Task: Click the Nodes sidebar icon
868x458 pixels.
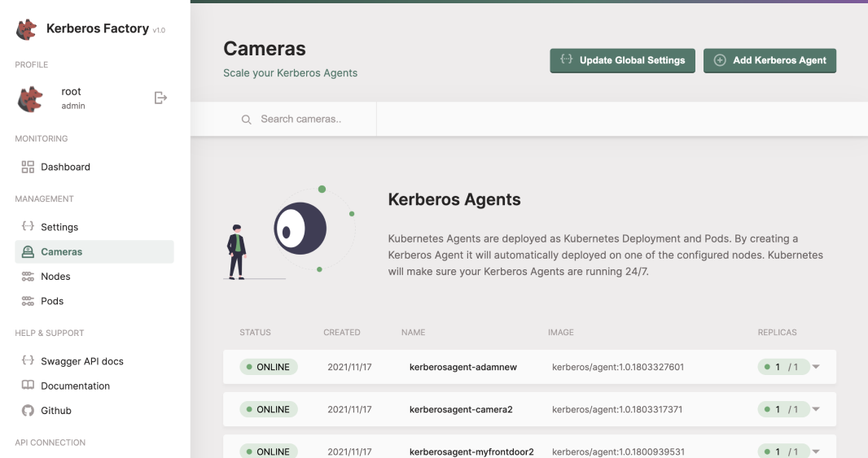Action: (28, 277)
